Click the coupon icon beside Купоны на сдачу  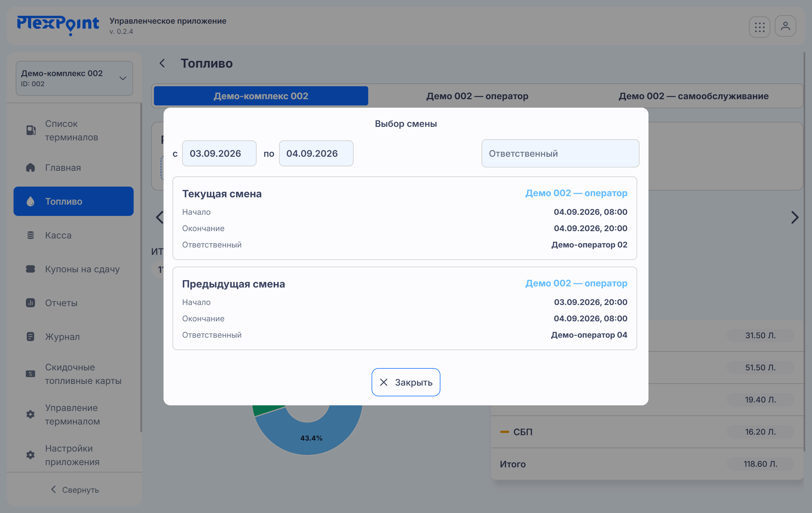tap(30, 269)
